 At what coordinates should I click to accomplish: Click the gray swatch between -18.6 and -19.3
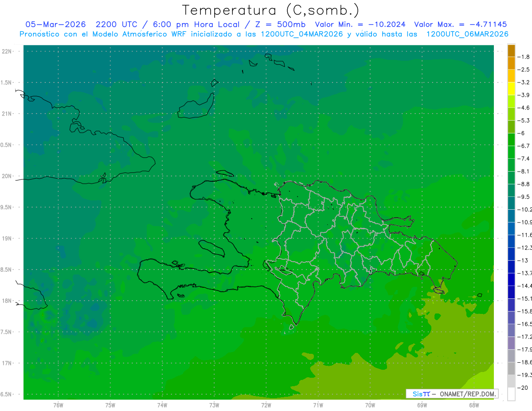(511, 368)
